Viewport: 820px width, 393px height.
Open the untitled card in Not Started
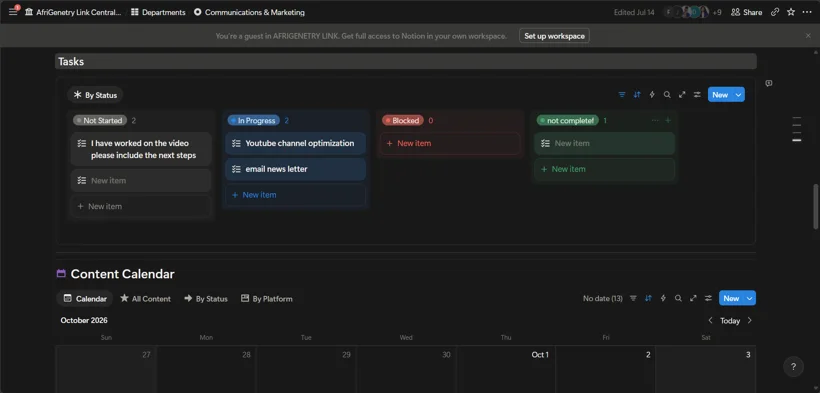[x=141, y=181]
